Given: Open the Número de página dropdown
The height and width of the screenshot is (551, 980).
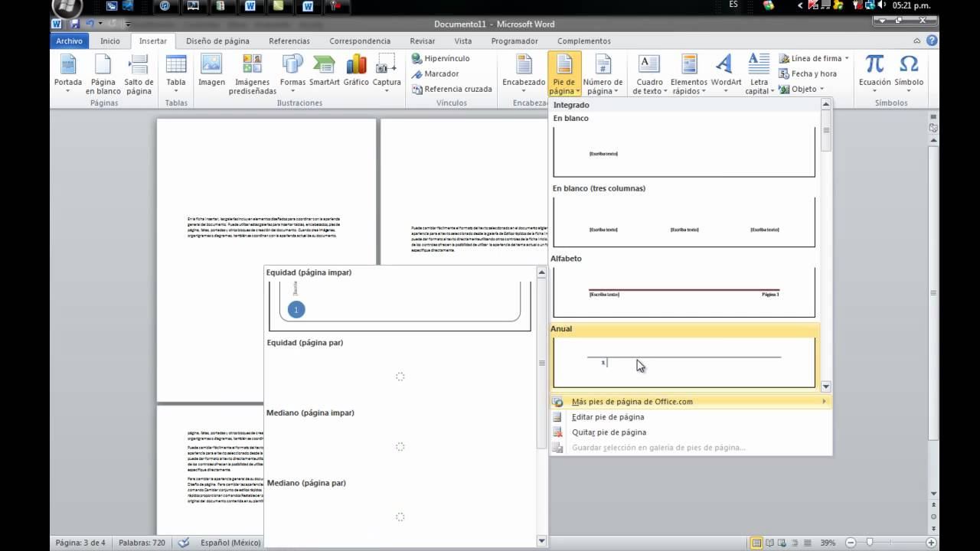Looking at the screenshot, I should tap(603, 75).
